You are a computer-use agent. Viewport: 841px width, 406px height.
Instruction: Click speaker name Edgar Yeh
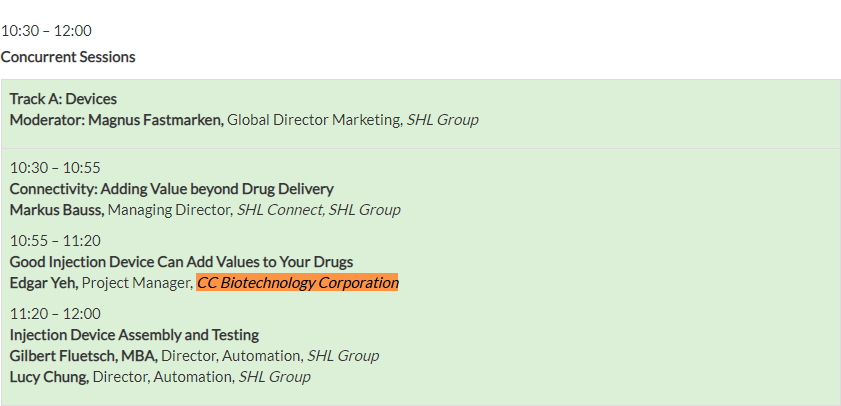point(44,283)
